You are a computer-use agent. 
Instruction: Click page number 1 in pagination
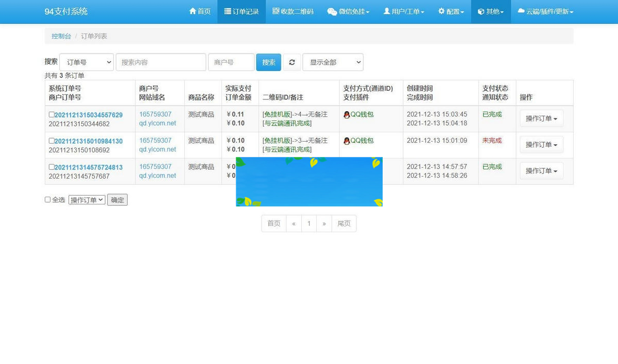pos(308,223)
